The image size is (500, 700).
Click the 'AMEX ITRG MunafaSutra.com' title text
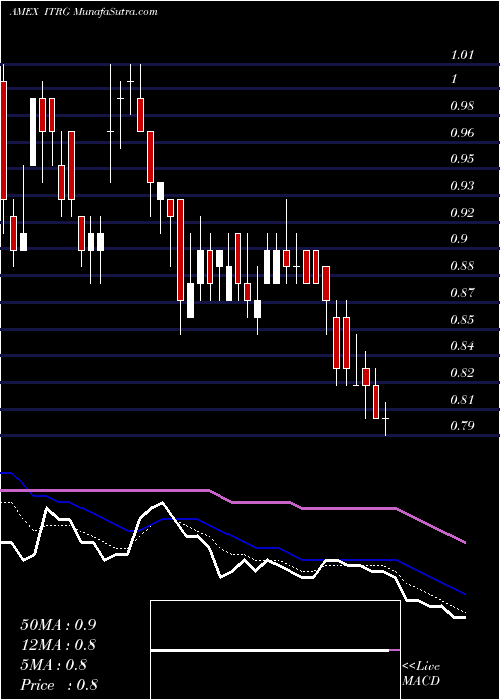(83, 12)
